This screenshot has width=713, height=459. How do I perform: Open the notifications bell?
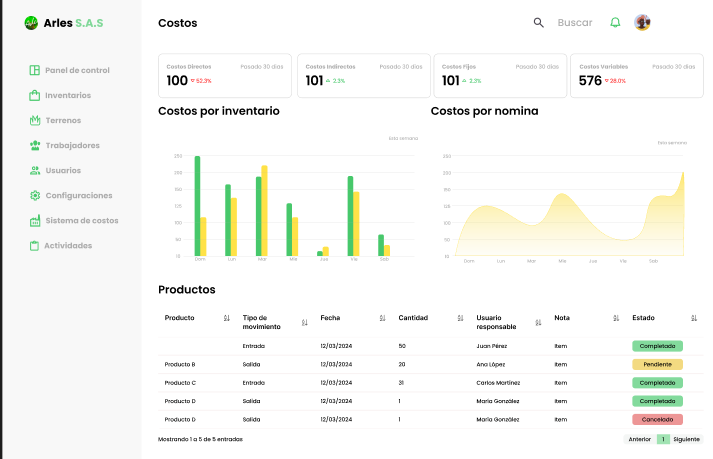615,22
